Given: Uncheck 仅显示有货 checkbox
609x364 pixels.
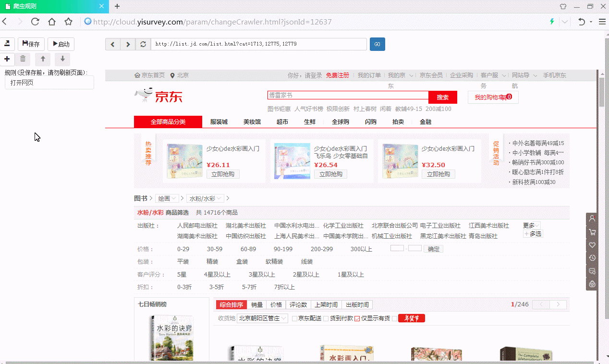Looking at the screenshot, I should pyautogui.click(x=357, y=319).
